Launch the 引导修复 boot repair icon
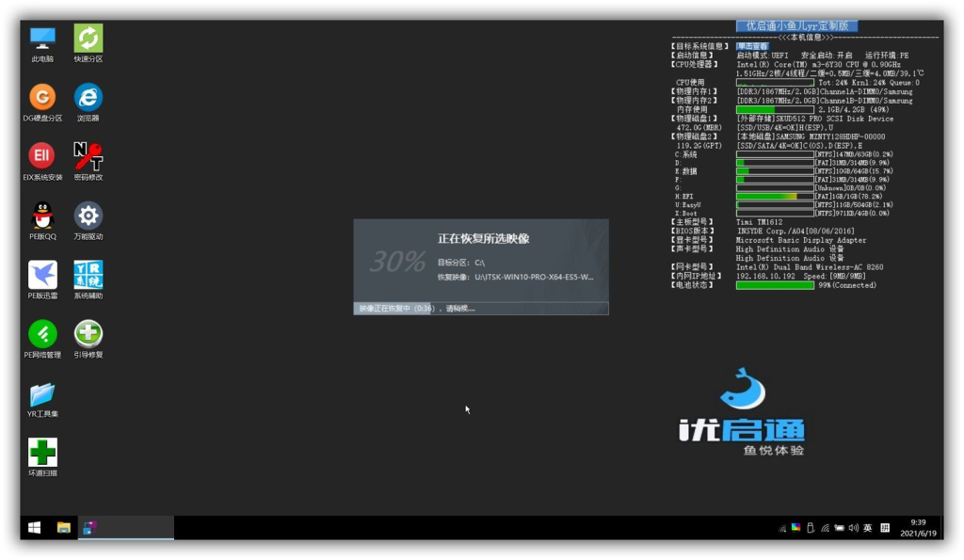The height and width of the screenshot is (560, 964). tap(88, 340)
